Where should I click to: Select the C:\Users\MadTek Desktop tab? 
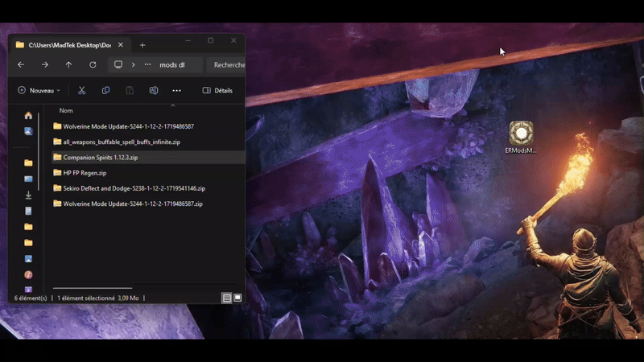(x=69, y=45)
